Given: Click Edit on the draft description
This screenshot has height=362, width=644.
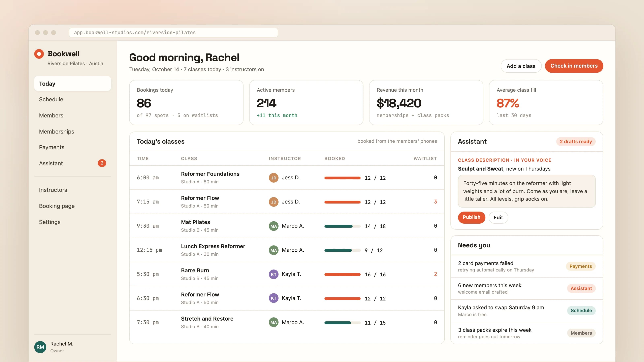Looking at the screenshot, I should [x=498, y=217].
